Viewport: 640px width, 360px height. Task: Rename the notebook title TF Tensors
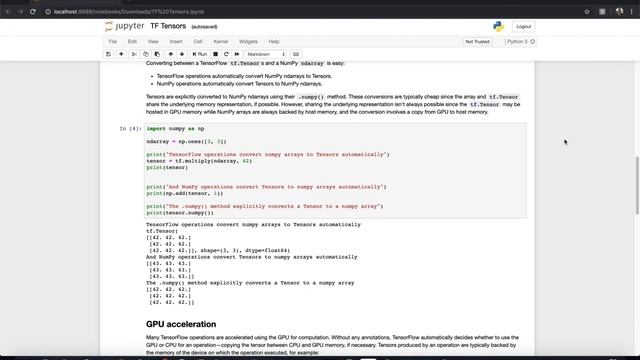(x=168, y=26)
